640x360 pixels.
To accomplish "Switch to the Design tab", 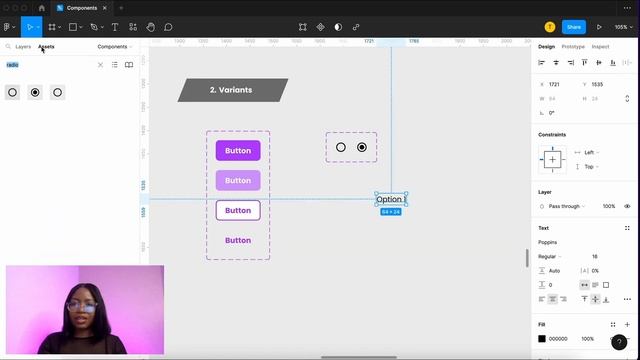I will (x=546, y=47).
